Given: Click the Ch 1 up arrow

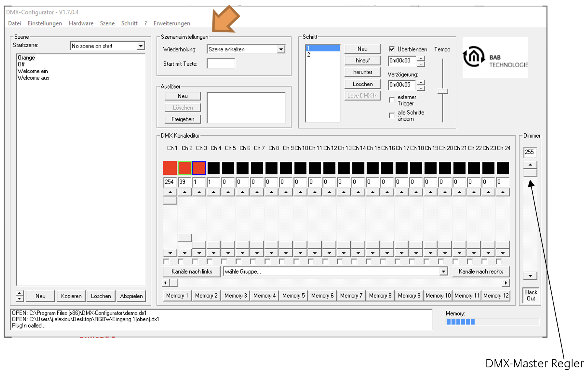Looking at the screenshot, I should coord(170,192).
